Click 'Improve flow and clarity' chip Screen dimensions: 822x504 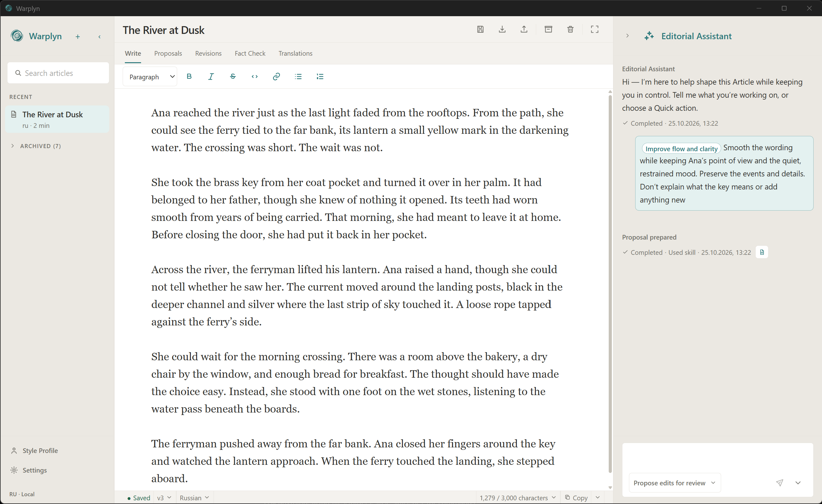pyautogui.click(x=681, y=149)
